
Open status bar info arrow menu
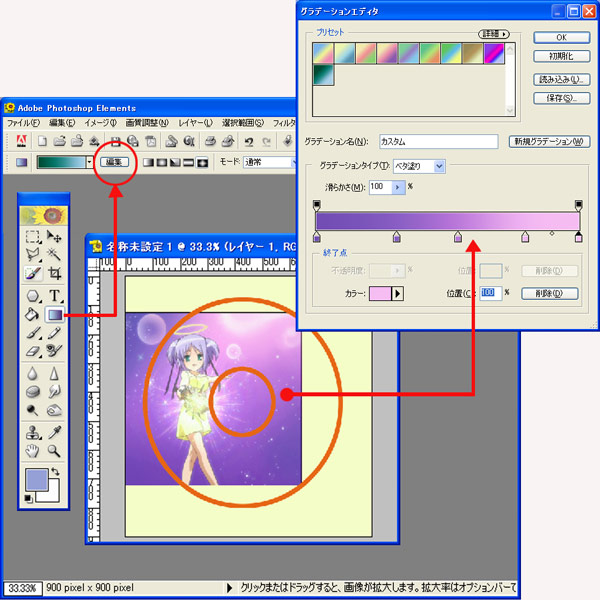click(229, 587)
